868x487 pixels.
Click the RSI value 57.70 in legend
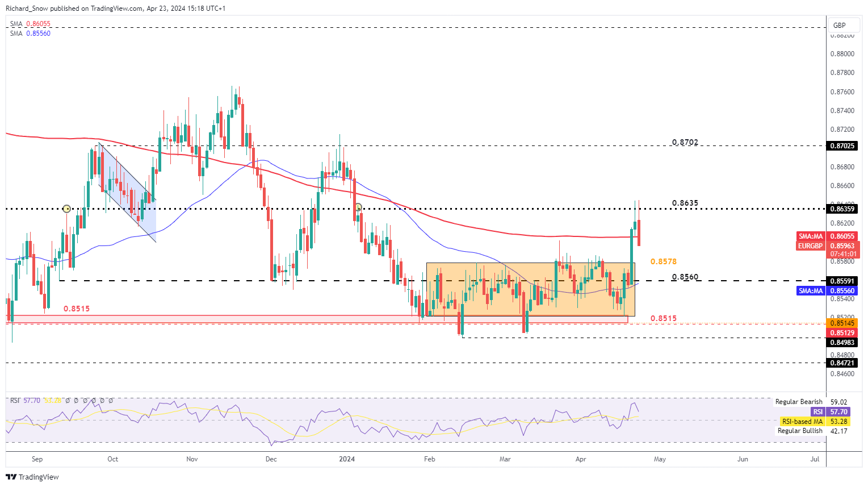(x=32, y=401)
